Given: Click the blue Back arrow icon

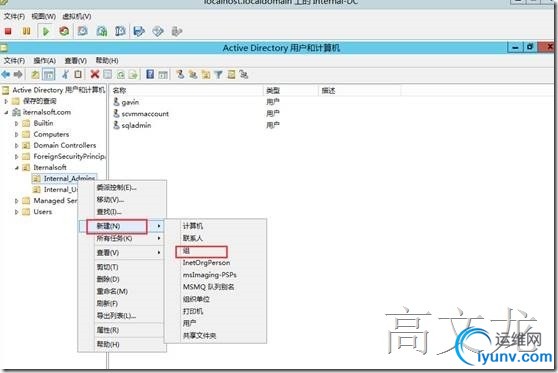Looking at the screenshot, I should coord(6,74).
